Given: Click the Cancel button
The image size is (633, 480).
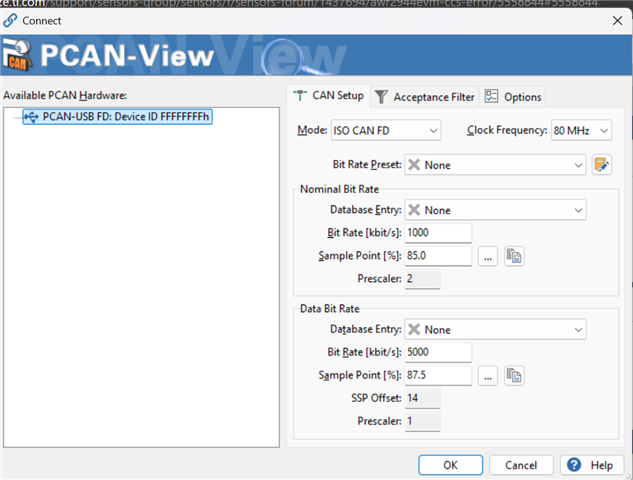Looking at the screenshot, I should click(521, 465).
